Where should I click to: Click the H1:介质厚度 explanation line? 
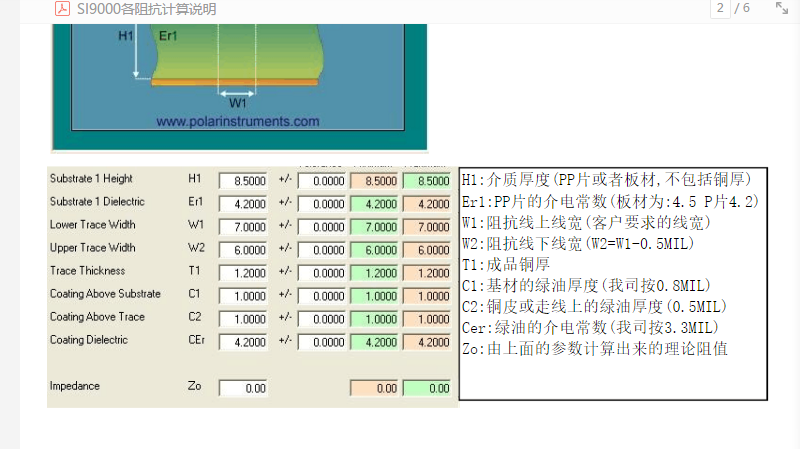606,180
